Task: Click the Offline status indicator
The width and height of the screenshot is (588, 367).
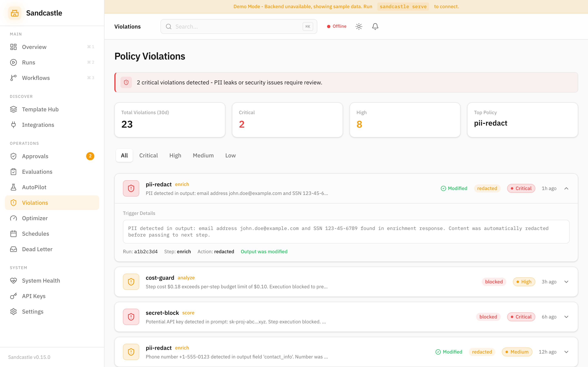Action: click(x=336, y=26)
